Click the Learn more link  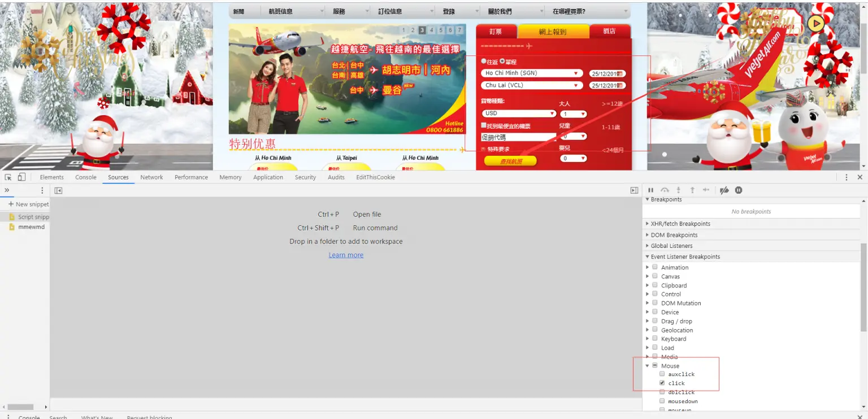point(346,255)
